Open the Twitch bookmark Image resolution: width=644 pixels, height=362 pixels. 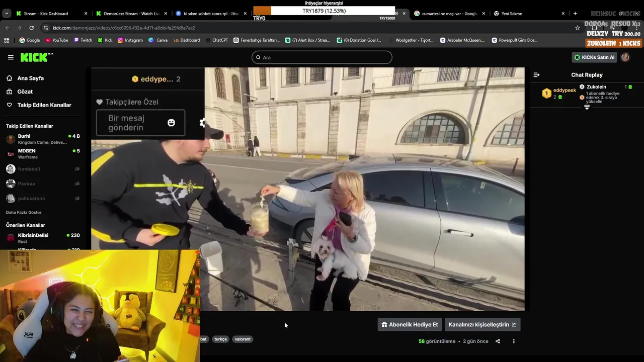(x=83, y=40)
